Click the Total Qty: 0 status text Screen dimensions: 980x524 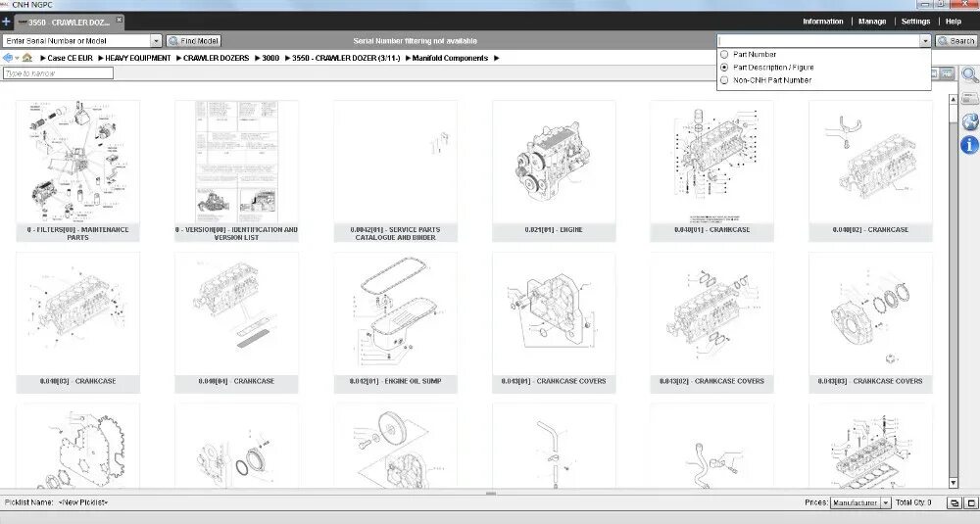pyautogui.click(x=913, y=502)
